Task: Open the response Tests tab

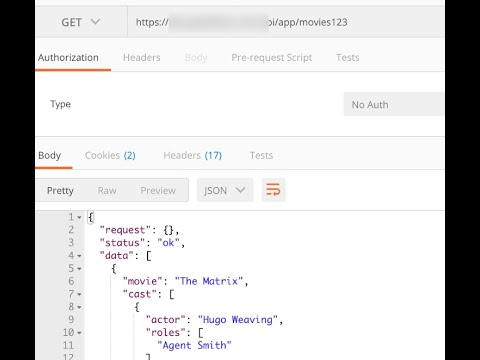Action: [x=262, y=155]
